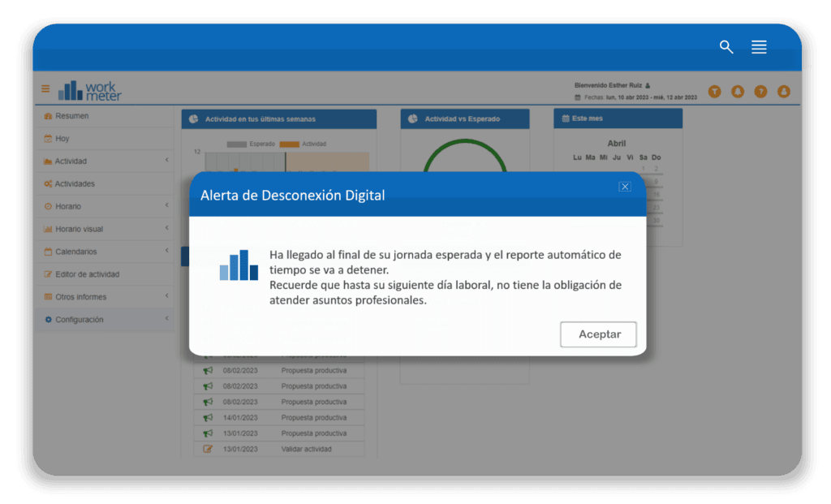Click the edit icon on Validar actividad row
The height and width of the screenshot is (504, 831).
tap(208, 449)
